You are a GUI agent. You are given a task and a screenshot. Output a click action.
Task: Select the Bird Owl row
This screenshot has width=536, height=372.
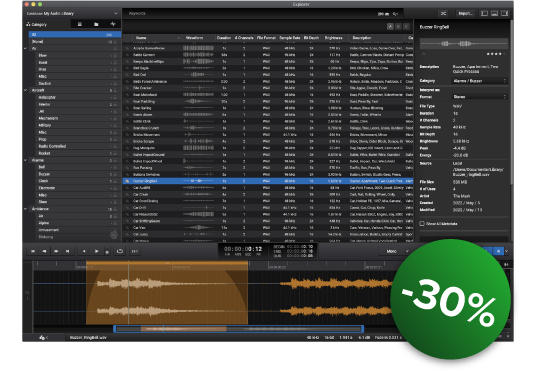click(x=268, y=75)
